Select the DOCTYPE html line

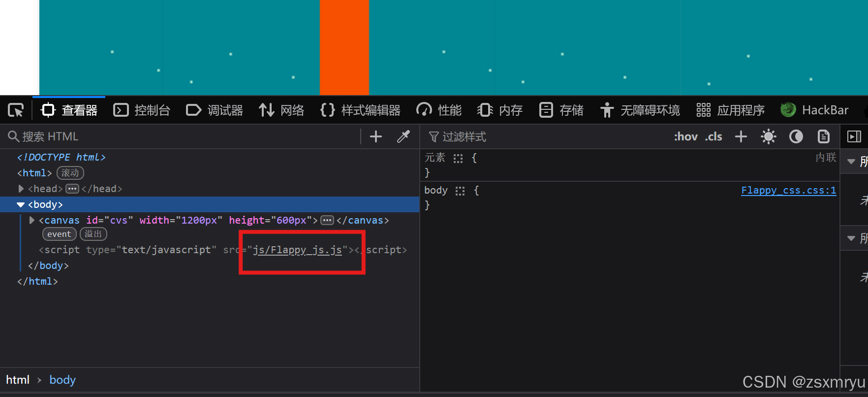[x=62, y=157]
